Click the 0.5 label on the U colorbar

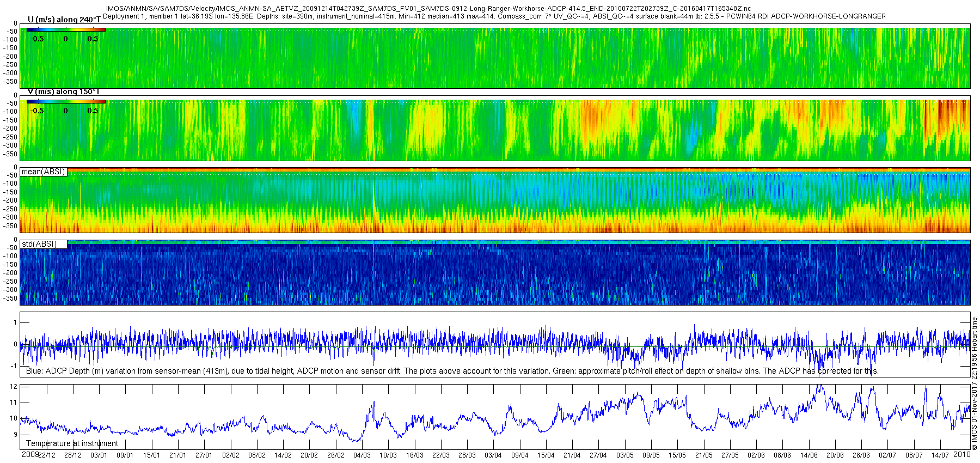[x=93, y=39]
